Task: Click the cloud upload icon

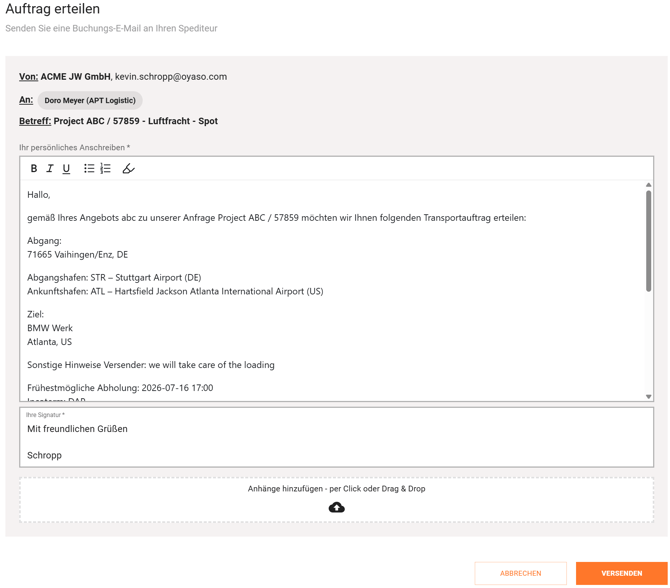Action: click(x=337, y=507)
